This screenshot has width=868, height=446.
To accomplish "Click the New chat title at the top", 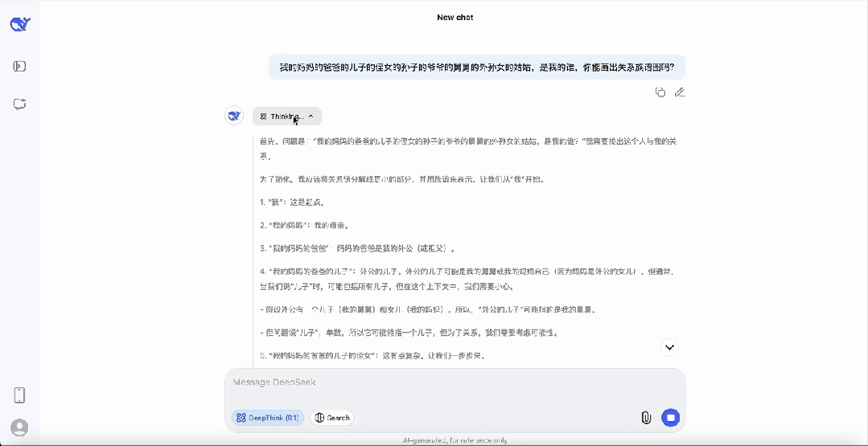I will point(455,17).
